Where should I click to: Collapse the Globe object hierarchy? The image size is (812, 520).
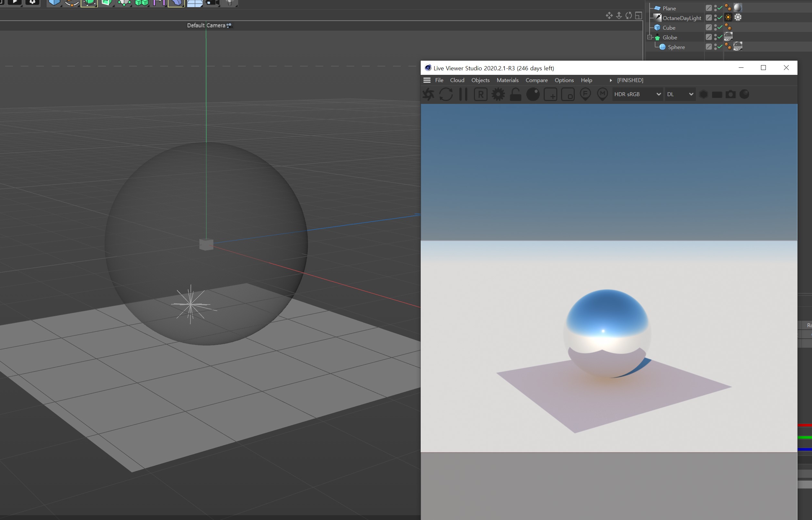tap(650, 37)
